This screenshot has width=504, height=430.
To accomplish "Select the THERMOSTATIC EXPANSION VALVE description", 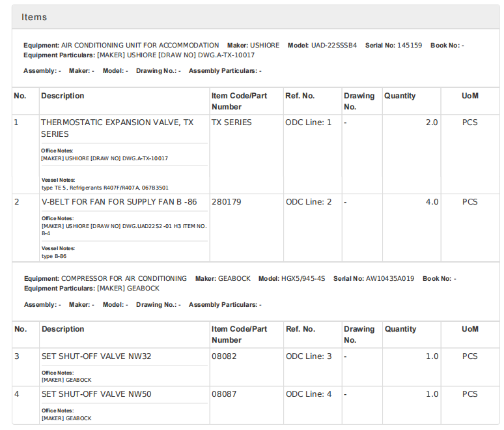I will pos(117,128).
